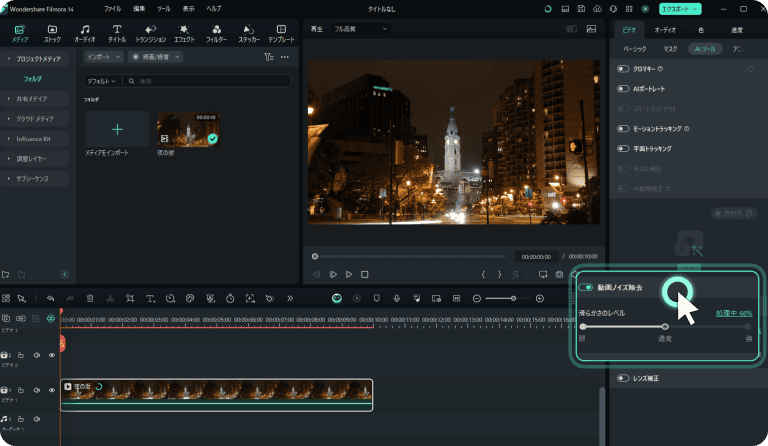Click the undo arrow in timeline toolbar
Viewport: 768px width, 446px height.
[50, 298]
